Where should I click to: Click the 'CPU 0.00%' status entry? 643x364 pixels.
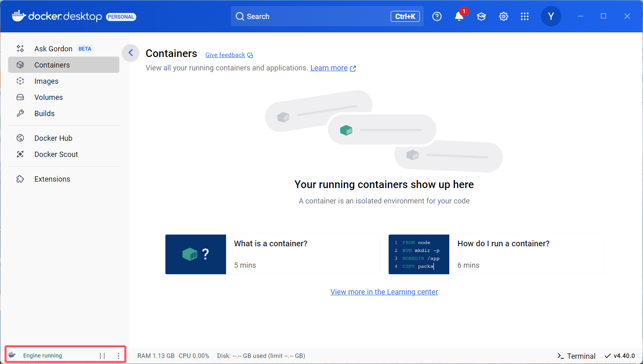point(194,356)
